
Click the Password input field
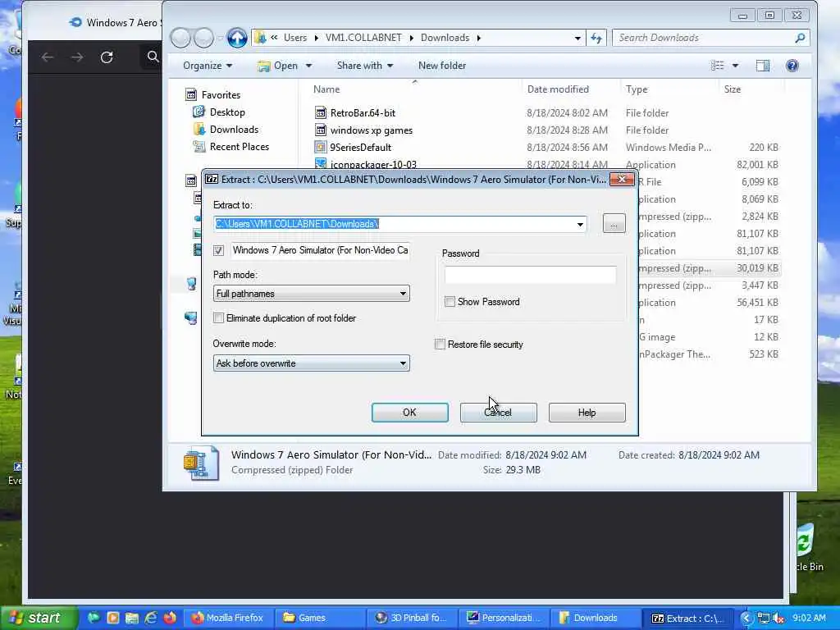531,275
